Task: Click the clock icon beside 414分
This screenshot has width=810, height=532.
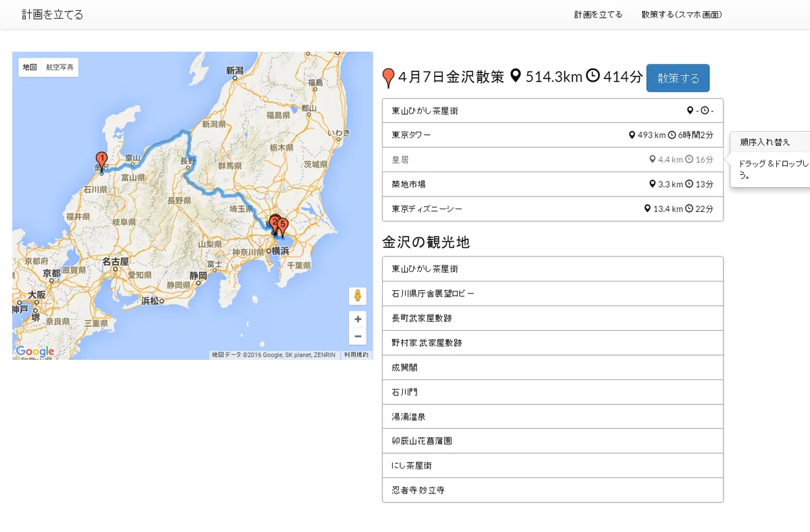Action: (593, 76)
